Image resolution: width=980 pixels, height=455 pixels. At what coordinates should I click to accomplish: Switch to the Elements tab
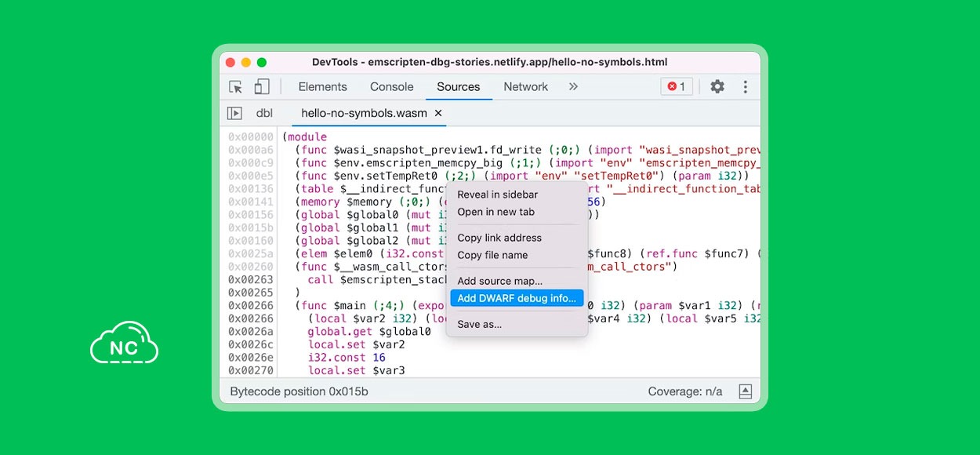(x=322, y=87)
